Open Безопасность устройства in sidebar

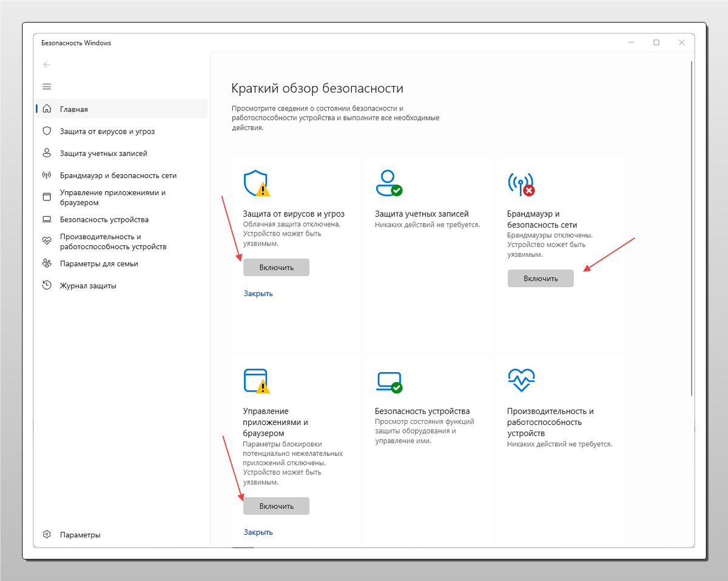(x=122, y=220)
